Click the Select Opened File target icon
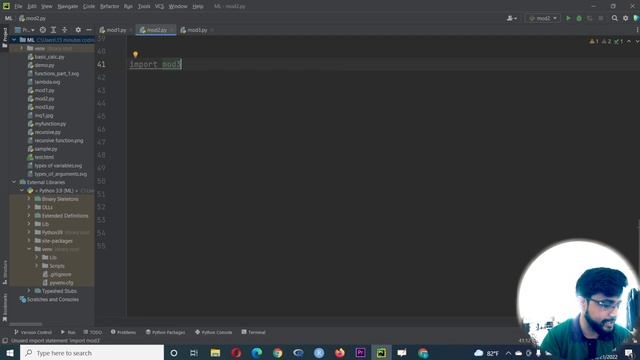Screen dimensions: 640x360 tap(43, 30)
